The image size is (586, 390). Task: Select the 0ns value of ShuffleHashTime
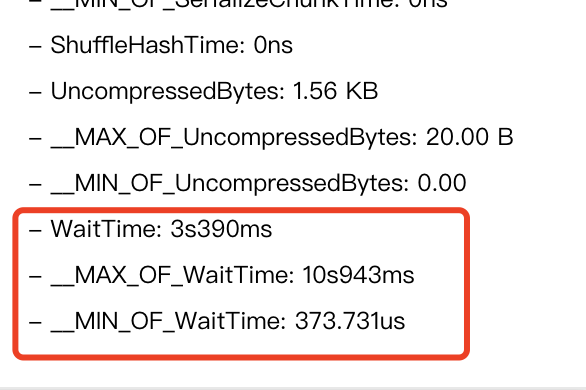(273, 46)
